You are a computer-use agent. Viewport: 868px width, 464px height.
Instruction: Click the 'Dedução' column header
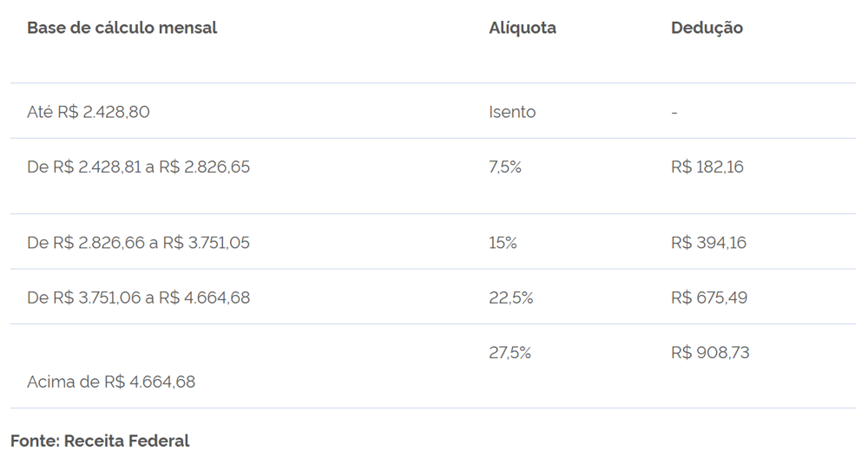(x=707, y=28)
